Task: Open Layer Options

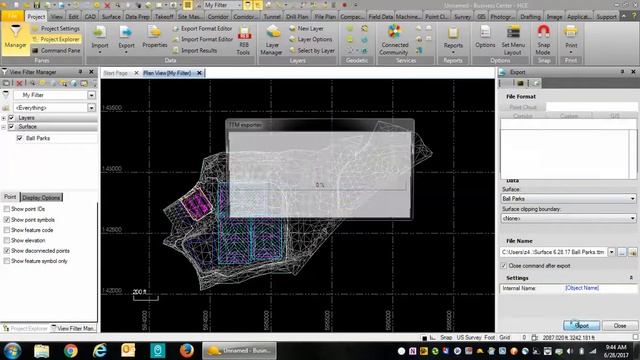Action: point(311,39)
